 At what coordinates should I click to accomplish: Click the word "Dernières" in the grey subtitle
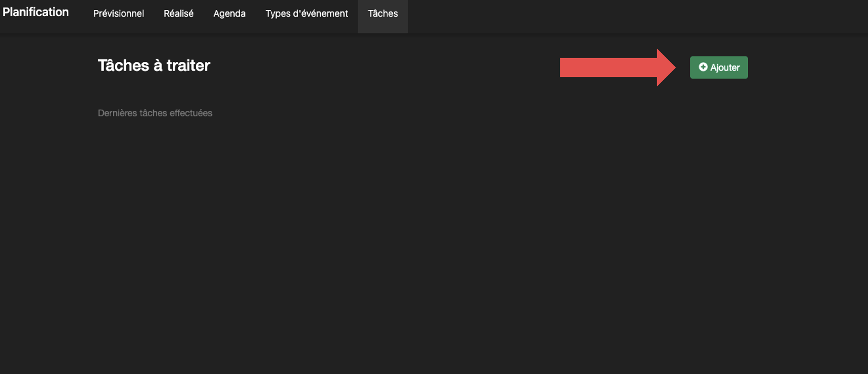[117, 113]
